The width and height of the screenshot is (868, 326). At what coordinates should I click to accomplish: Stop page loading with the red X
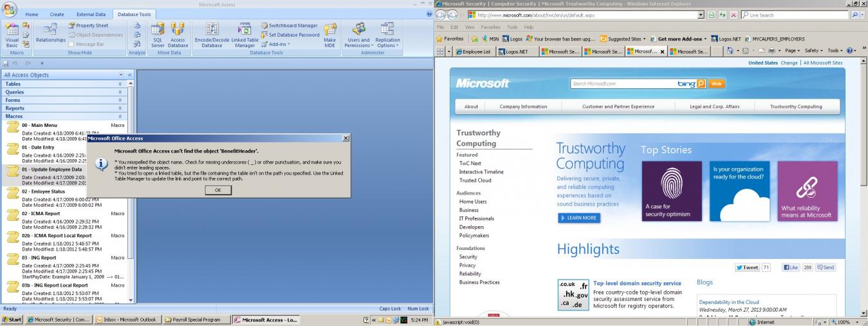point(733,15)
